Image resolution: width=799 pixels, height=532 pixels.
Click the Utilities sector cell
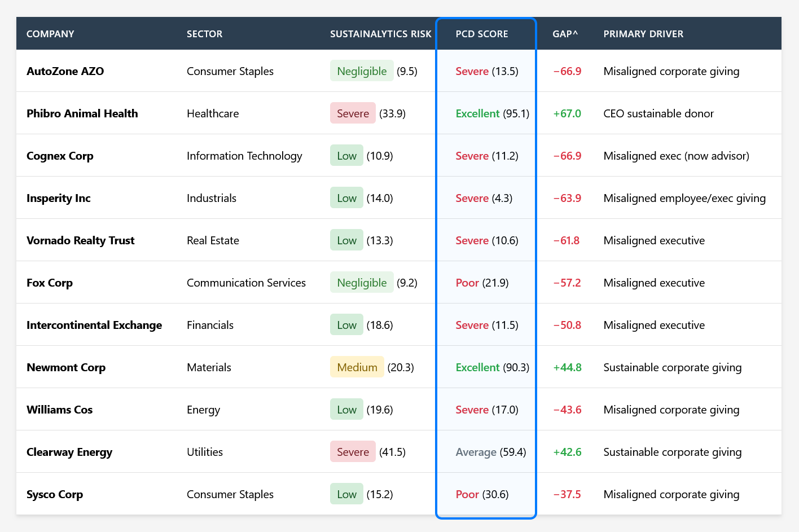point(205,452)
